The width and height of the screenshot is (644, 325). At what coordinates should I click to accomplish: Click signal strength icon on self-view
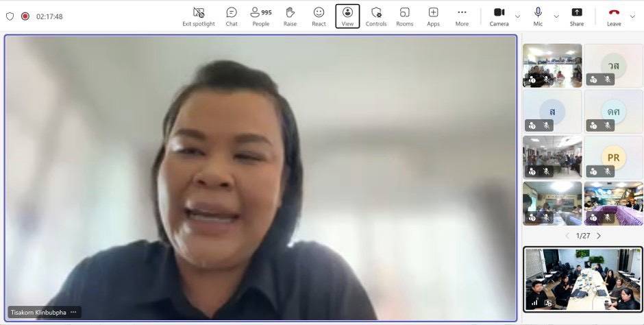(534, 303)
